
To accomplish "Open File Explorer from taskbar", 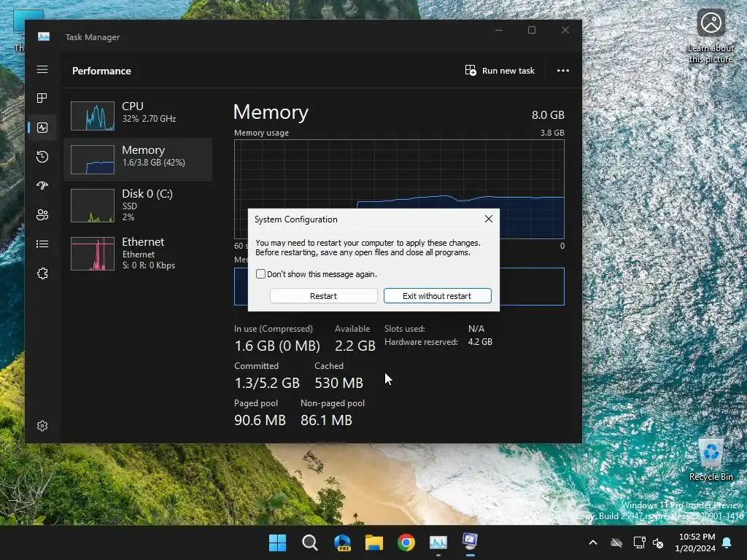I will [x=374, y=542].
